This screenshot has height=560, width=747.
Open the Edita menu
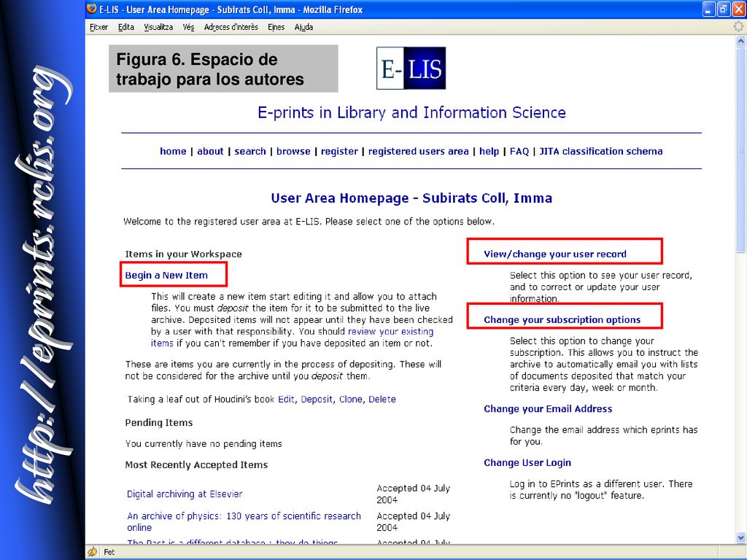(x=126, y=27)
